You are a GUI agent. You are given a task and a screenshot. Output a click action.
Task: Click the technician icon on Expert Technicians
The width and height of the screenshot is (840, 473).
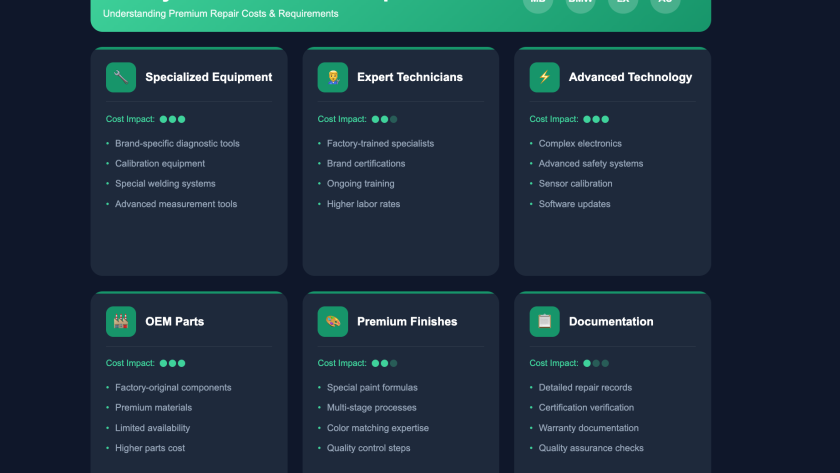click(333, 77)
